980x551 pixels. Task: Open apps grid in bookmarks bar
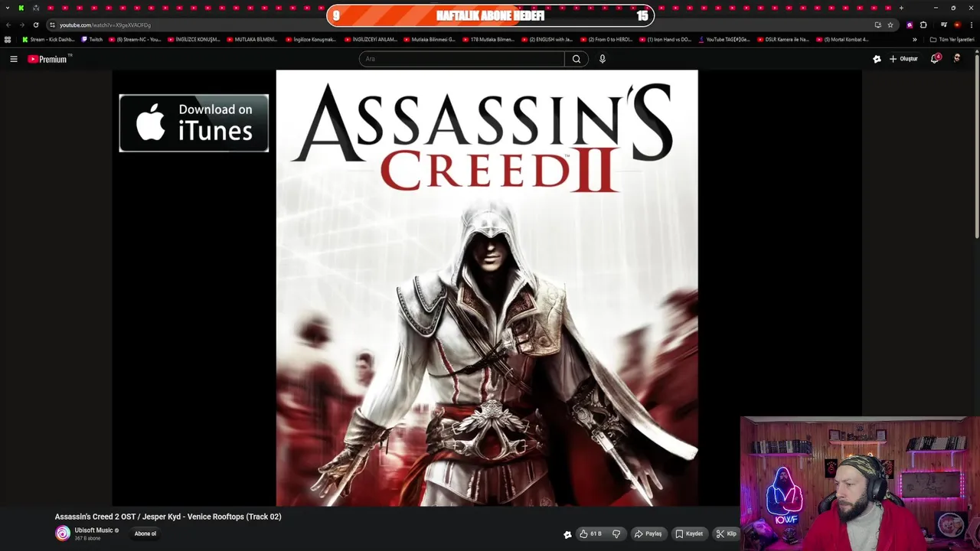8,39
